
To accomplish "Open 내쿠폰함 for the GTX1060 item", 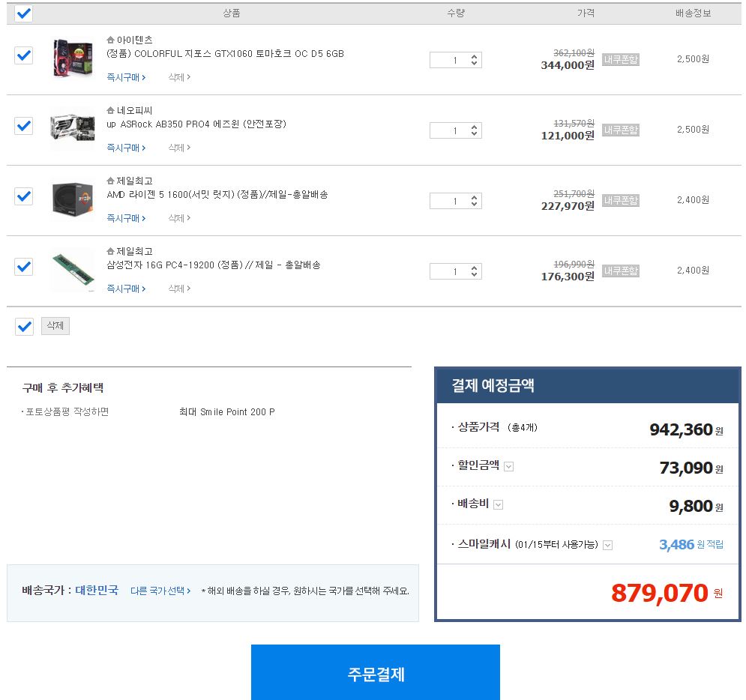I will pos(621,59).
